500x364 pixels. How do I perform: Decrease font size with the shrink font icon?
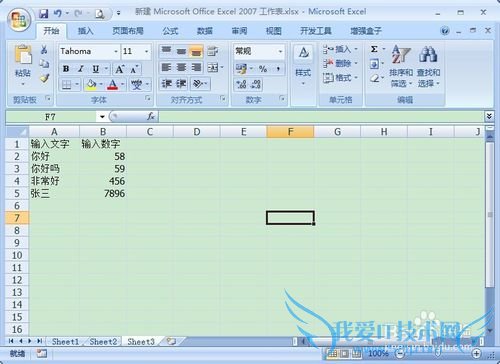pos(134,69)
